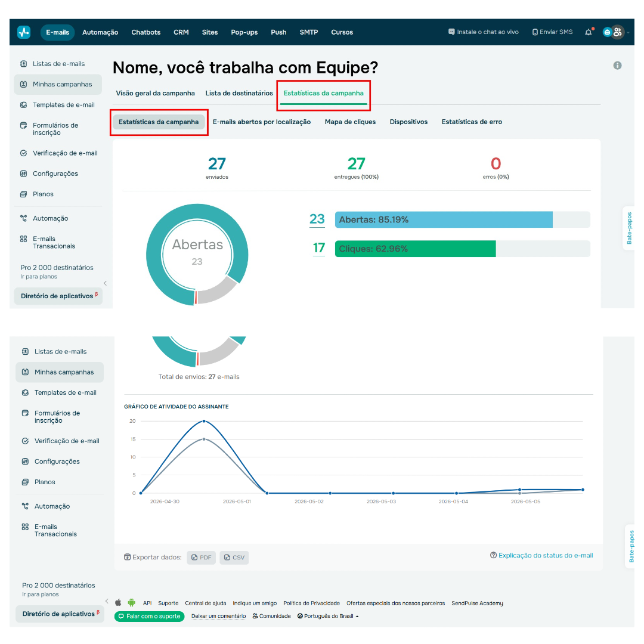Open the account avatar menu in the navbar

613,32
